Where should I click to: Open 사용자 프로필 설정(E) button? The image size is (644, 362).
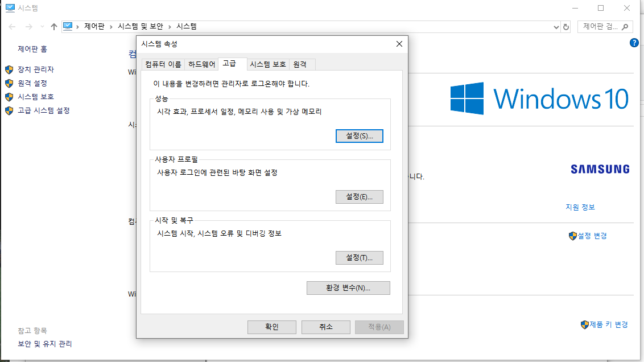[360, 197]
